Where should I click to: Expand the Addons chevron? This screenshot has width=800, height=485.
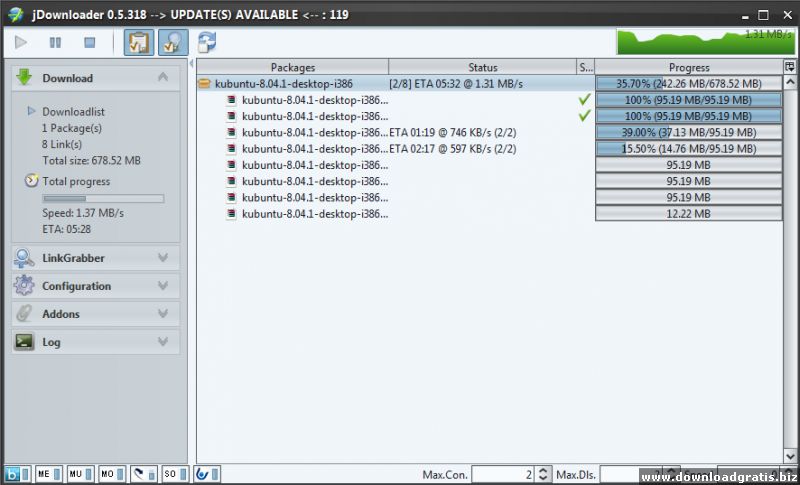click(x=163, y=314)
